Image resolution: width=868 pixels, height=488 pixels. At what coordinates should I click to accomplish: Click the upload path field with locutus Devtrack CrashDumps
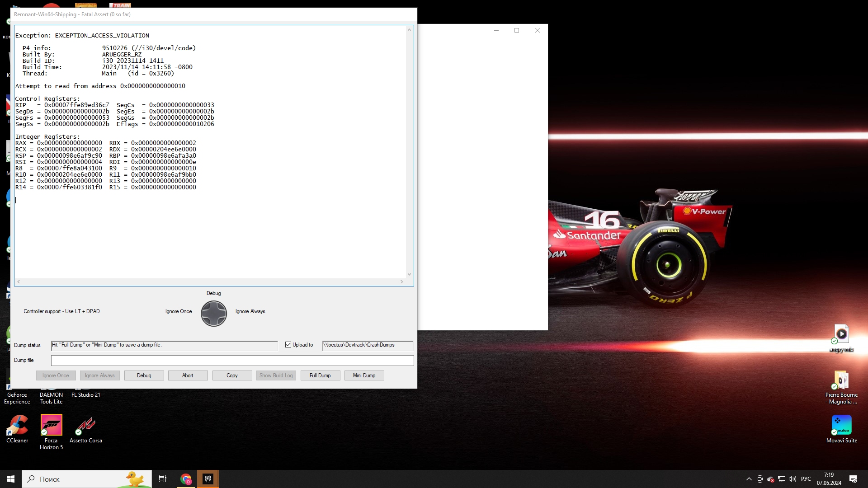point(368,346)
